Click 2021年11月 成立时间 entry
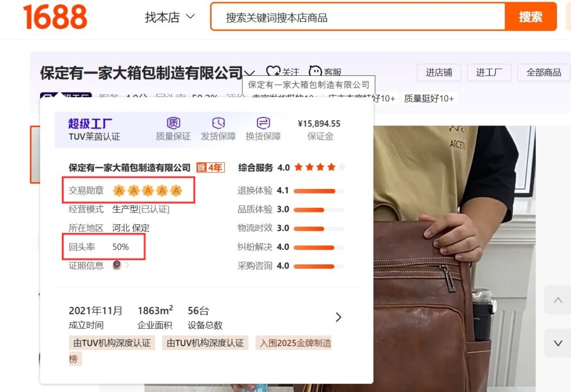Image resolution: width=571 pixels, height=392 pixels. point(95,317)
